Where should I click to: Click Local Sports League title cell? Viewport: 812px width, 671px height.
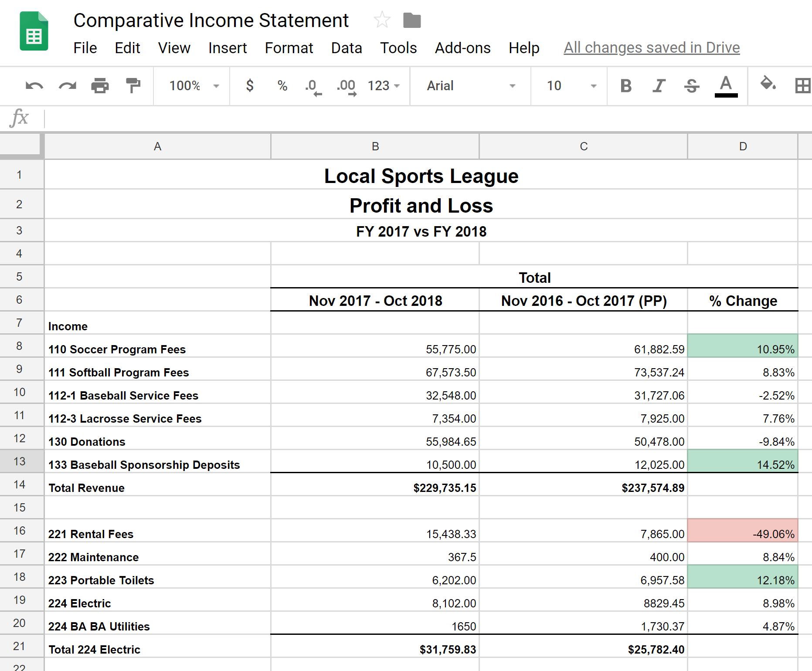coord(421,175)
